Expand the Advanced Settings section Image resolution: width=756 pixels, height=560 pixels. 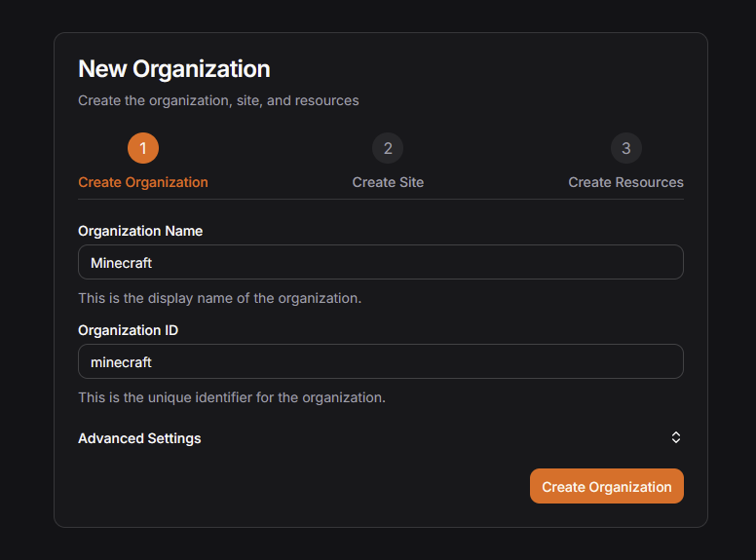(x=140, y=438)
